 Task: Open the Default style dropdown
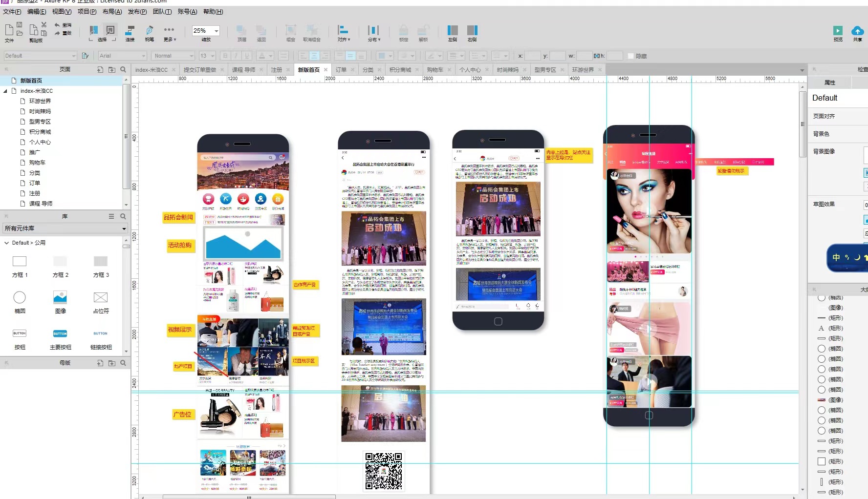(x=40, y=56)
